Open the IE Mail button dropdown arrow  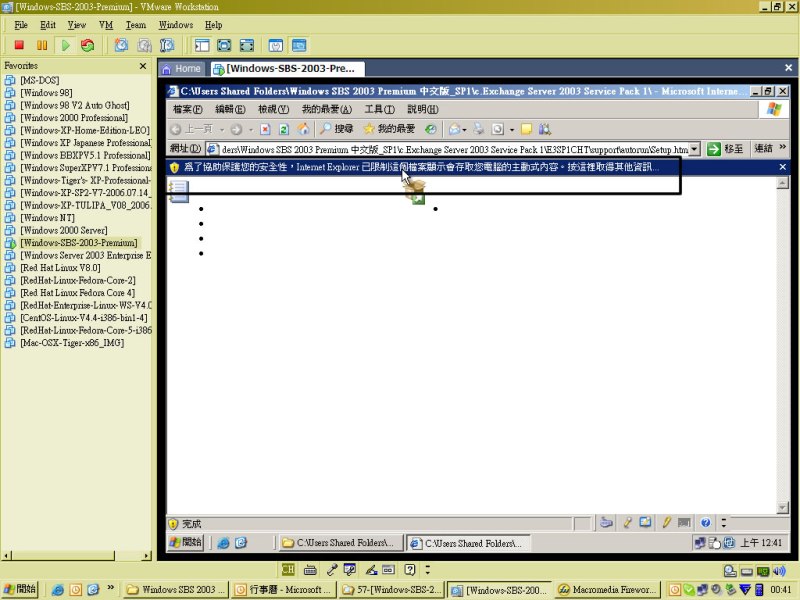pos(464,130)
